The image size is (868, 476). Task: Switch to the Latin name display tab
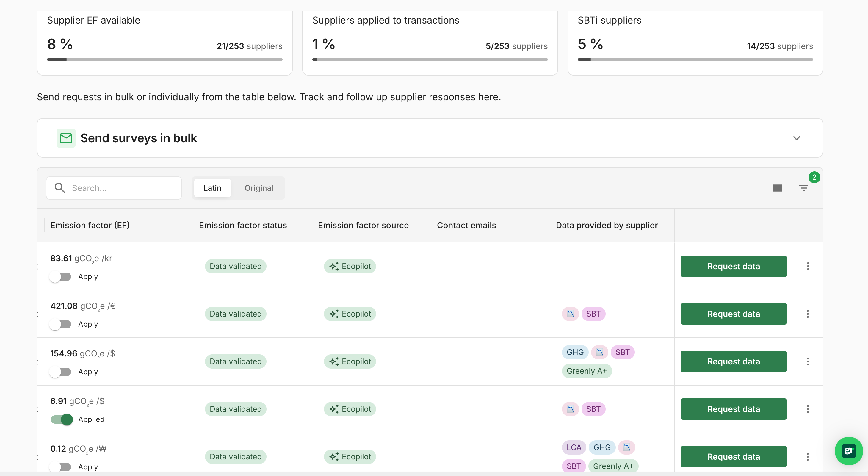(x=212, y=188)
